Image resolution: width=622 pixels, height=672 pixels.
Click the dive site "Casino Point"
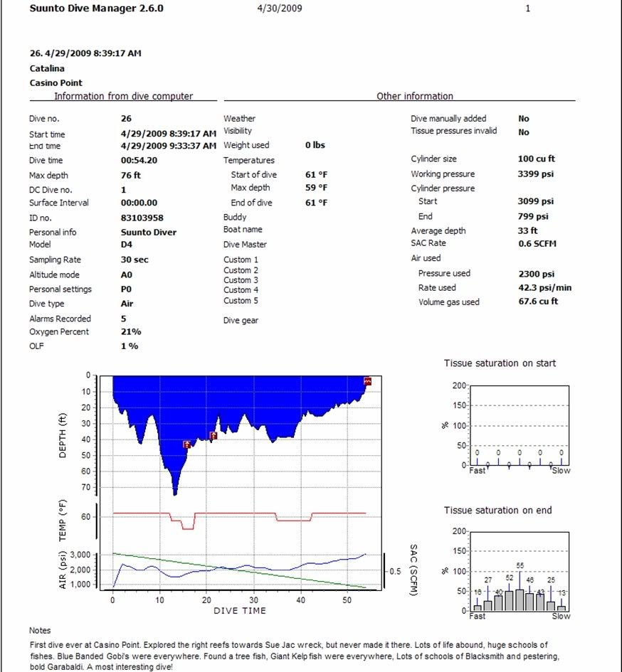(56, 82)
